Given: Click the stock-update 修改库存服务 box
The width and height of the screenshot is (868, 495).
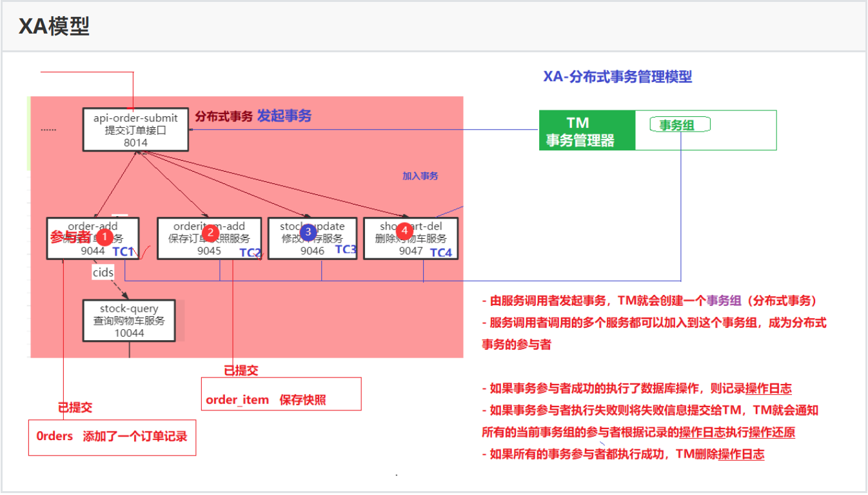Looking at the screenshot, I should click(312, 238).
